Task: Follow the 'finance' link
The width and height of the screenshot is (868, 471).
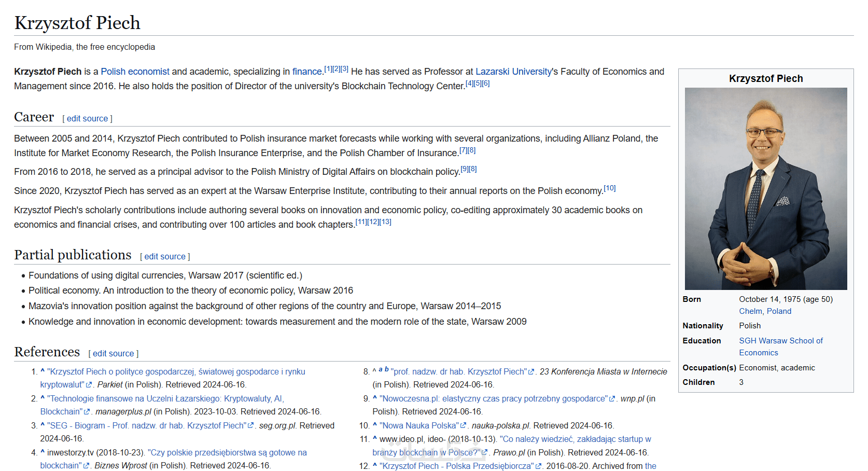Action: coord(307,72)
